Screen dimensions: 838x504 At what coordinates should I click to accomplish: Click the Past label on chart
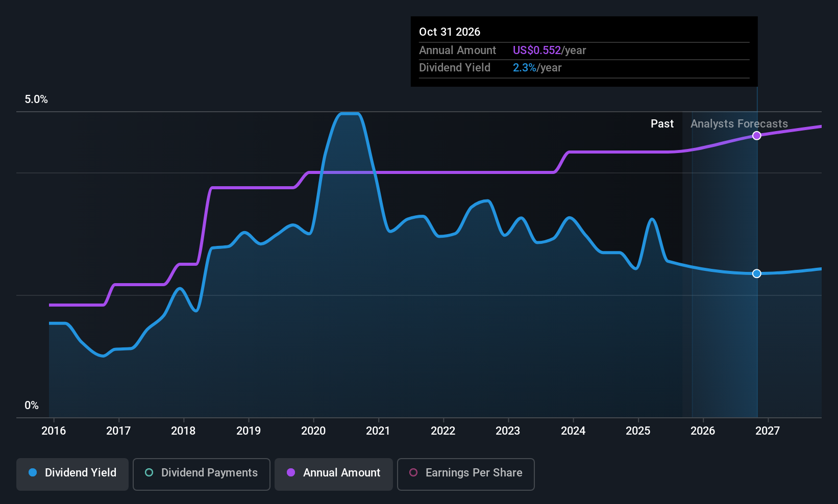coord(662,124)
